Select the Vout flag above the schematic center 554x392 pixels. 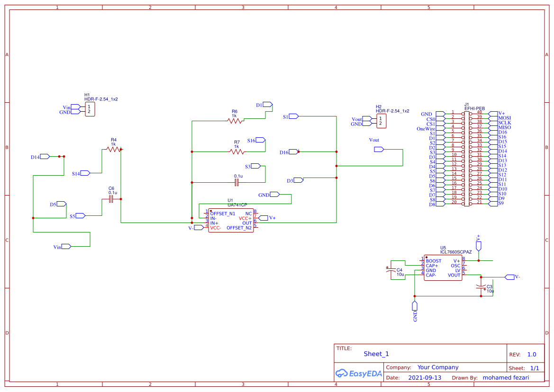378,148
